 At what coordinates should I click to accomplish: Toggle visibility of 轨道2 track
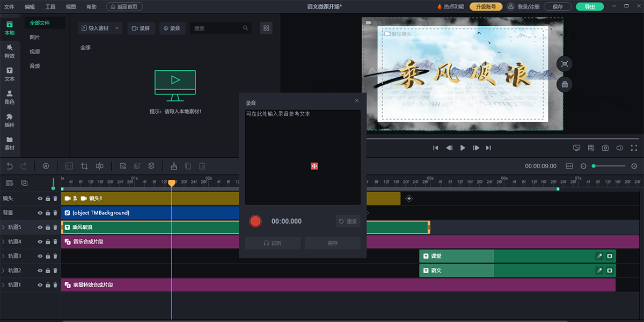[40, 271]
